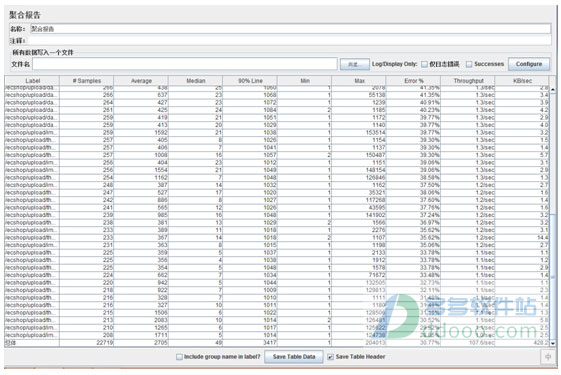Sort table by Label column header
This screenshot has height=375, width=561.
tap(32, 81)
